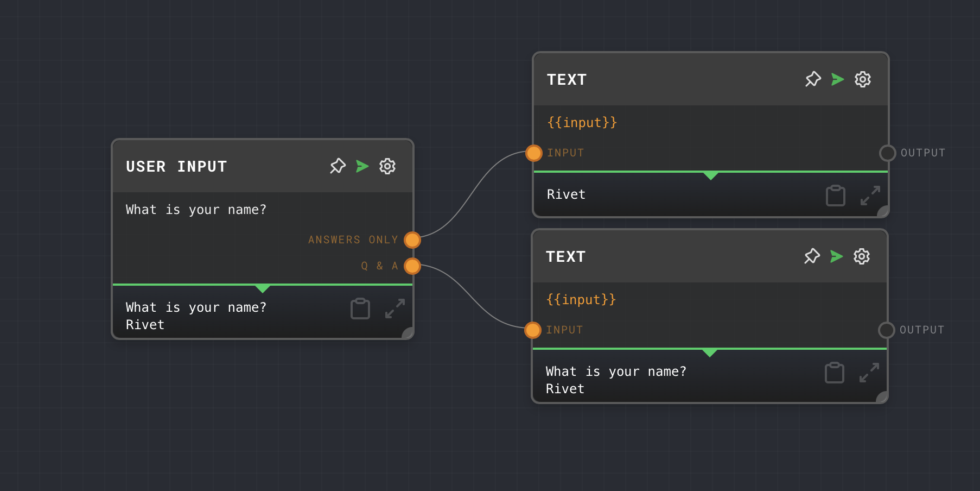980x491 pixels.
Task: Collapse the User Input node output triangle
Action: click(263, 288)
